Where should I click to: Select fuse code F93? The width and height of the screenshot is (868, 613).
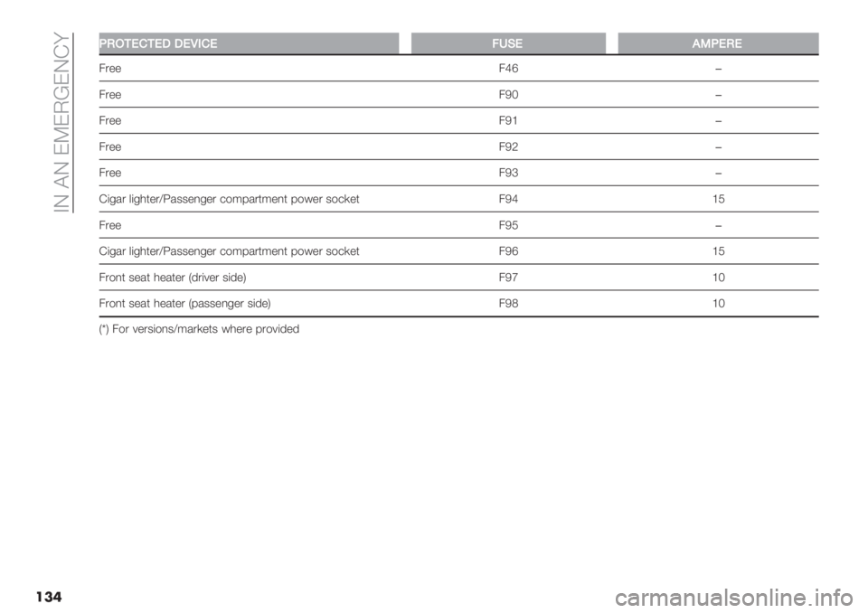(x=508, y=173)
